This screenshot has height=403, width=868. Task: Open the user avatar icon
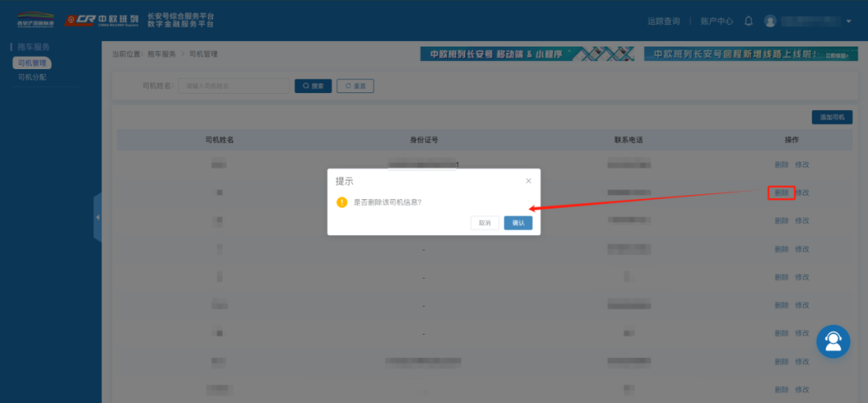coord(770,21)
